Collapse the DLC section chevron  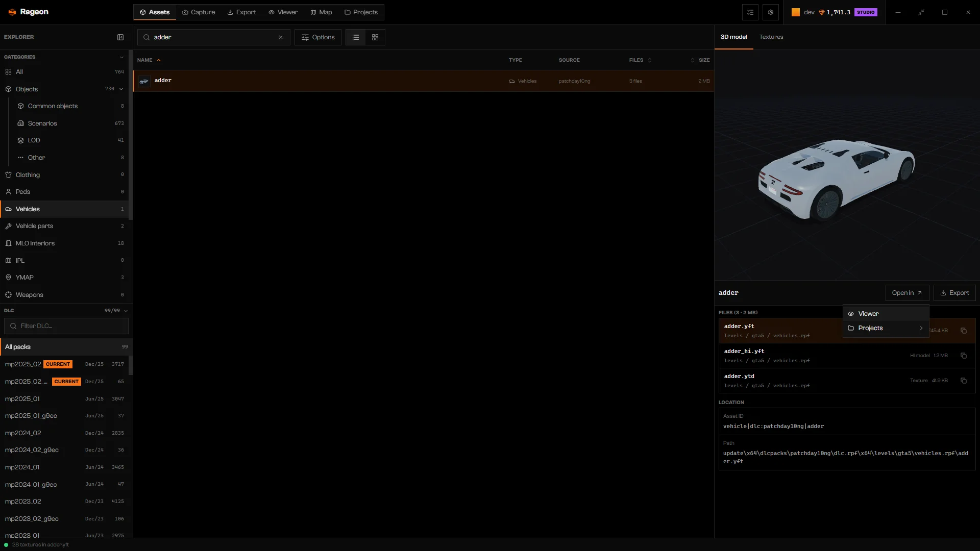[x=126, y=311]
